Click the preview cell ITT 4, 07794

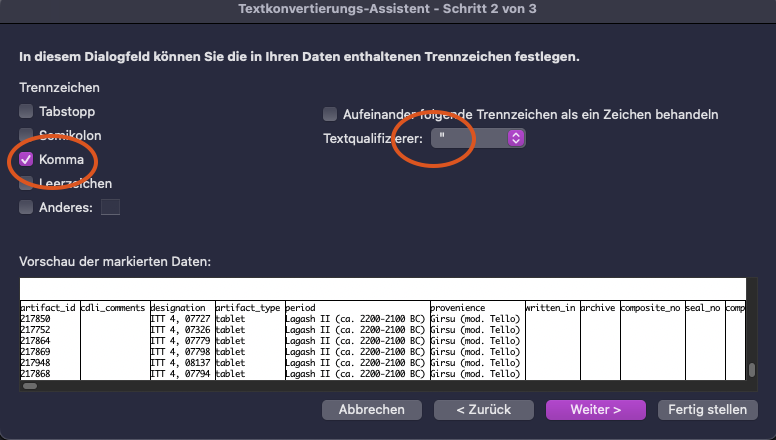pos(181,374)
